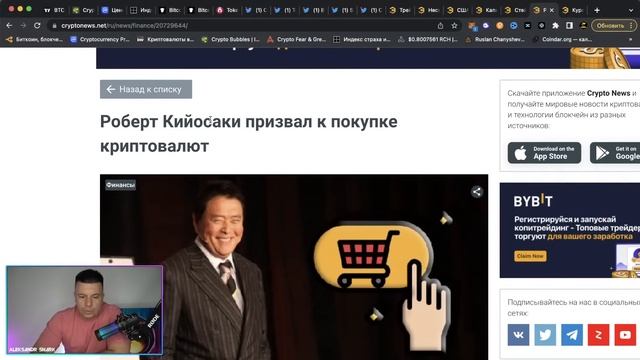The height and width of the screenshot is (360, 640).
Task: Click the Назад к списку button
Action: (x=146, y=89)
